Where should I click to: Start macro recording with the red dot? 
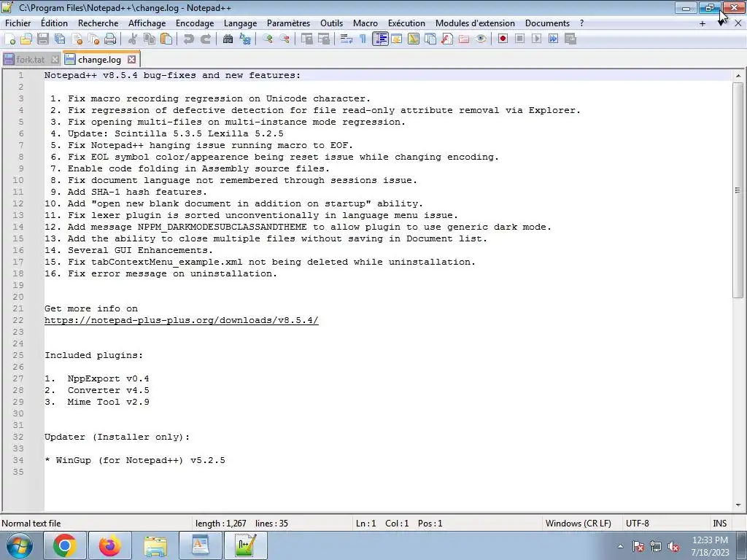coord(503,39)
